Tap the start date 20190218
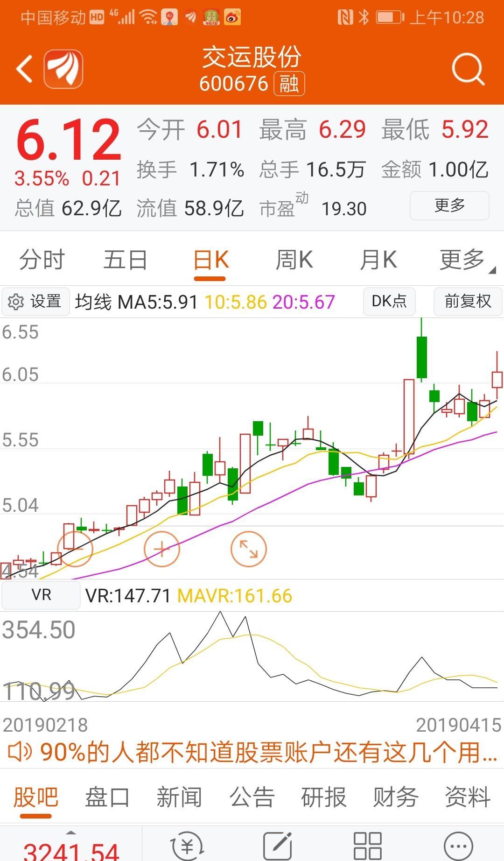The width and height of the screenshot is (504, 861). 45,725
